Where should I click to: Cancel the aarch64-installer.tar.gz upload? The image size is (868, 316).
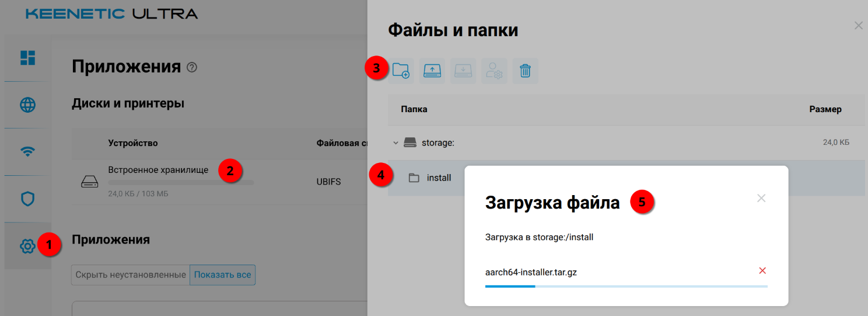762,270
